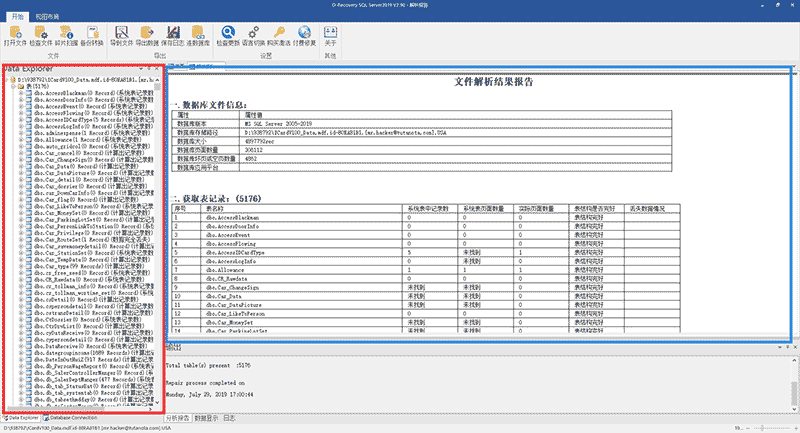
Task: Open the 视图布局 ribbon tab
Action: click(x=47, y=17)
